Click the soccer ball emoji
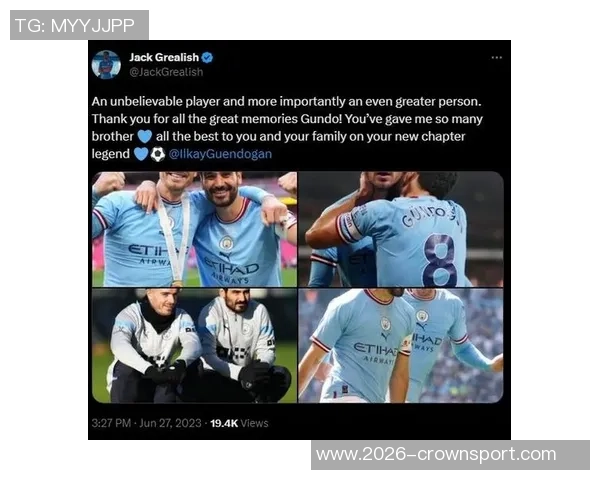This screenshot has height=480, width=600. click(158, 154)
